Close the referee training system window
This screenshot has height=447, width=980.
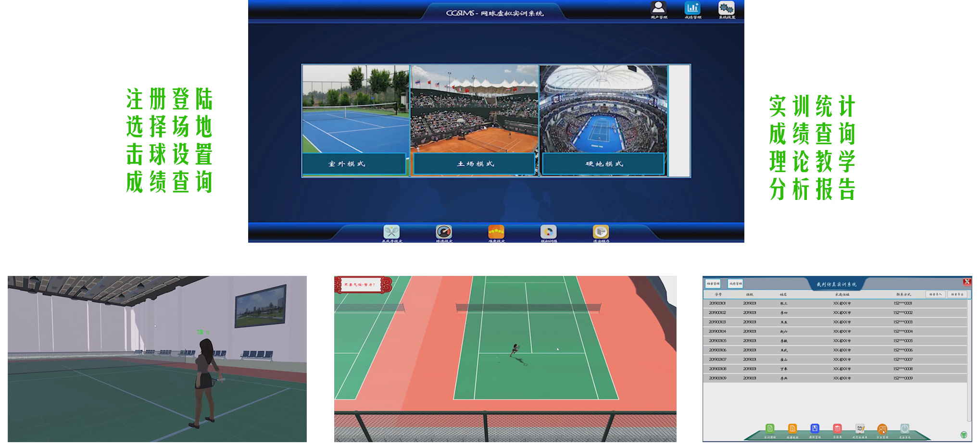pyautogui.click(x=967, y=282)
